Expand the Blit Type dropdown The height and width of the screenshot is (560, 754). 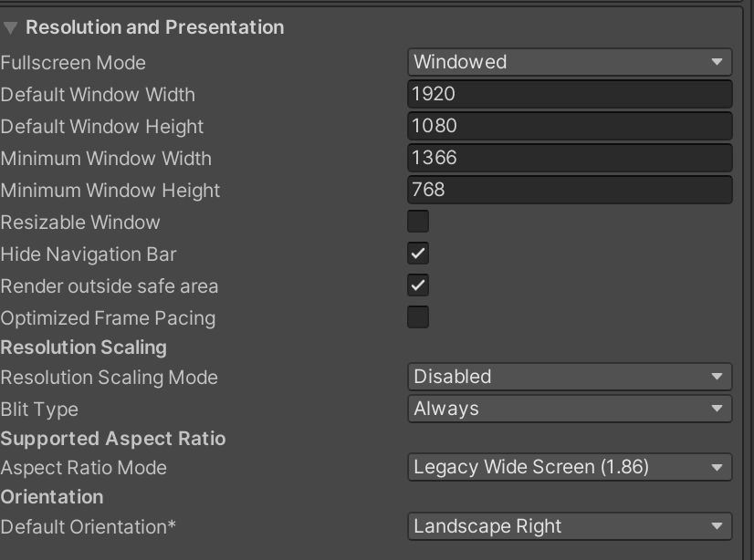[569, 409]
